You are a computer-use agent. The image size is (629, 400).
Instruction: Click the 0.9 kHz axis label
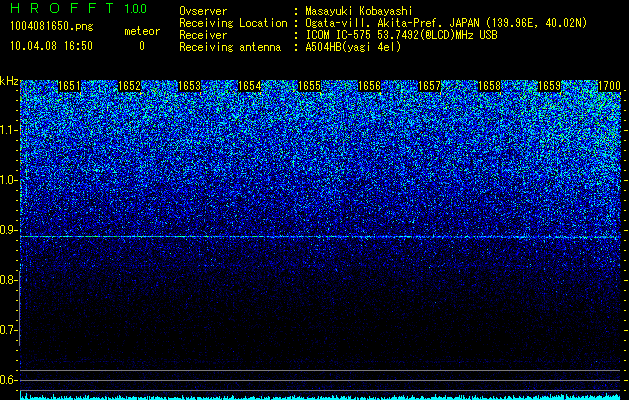(9, 230)
